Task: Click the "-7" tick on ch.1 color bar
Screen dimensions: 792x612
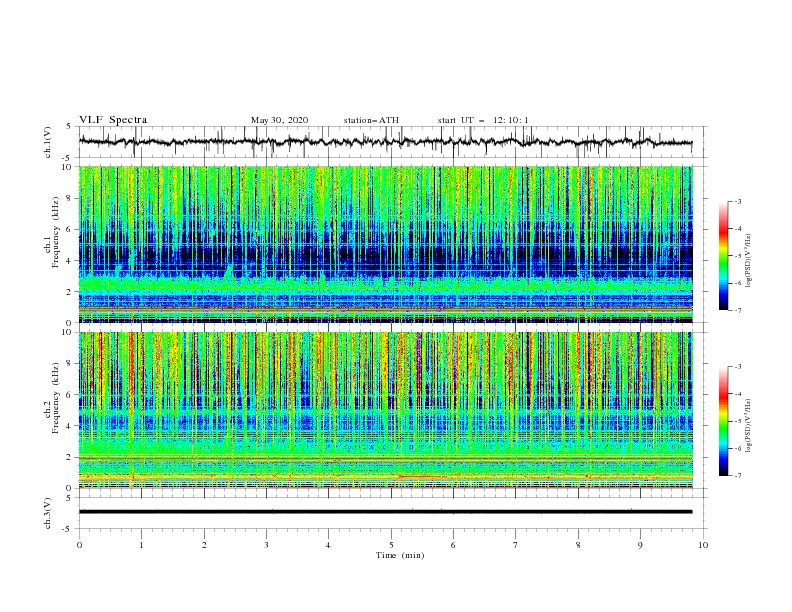Action: coord(738,310)
